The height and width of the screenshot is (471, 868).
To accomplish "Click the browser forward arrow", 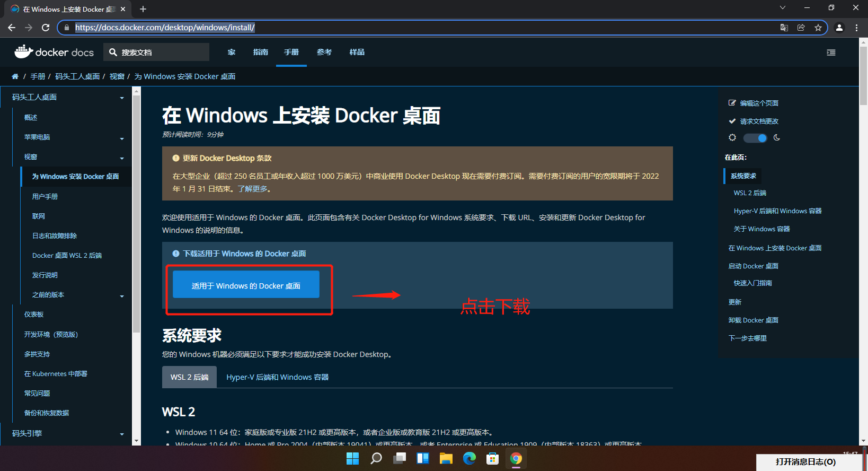I will 29,28.
